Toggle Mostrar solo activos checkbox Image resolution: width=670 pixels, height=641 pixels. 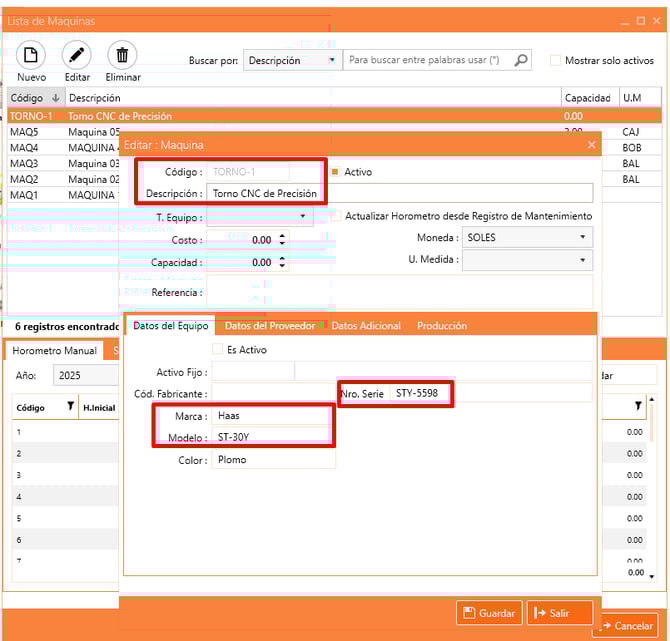pos(555,60)
